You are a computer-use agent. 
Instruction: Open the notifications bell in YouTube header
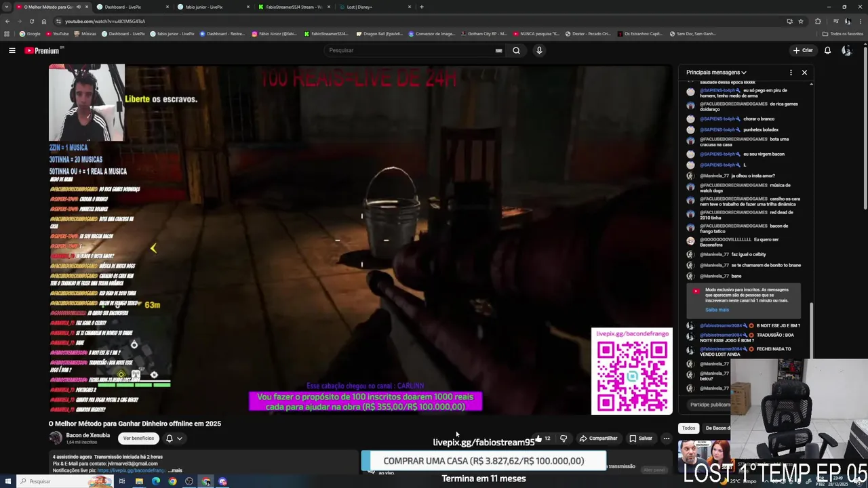827,50
